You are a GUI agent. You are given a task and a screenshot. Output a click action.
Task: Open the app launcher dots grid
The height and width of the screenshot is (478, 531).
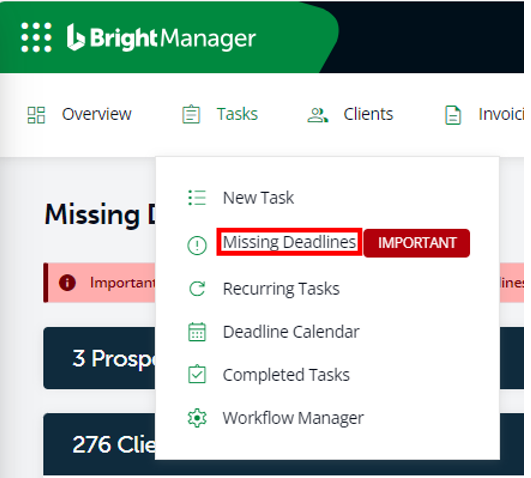point(36,37)
